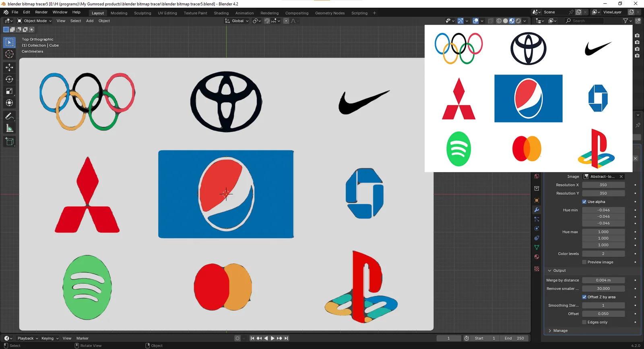Add a new workspace tab
This screenshot has width=644, height=349.
(x=374, y=13)
